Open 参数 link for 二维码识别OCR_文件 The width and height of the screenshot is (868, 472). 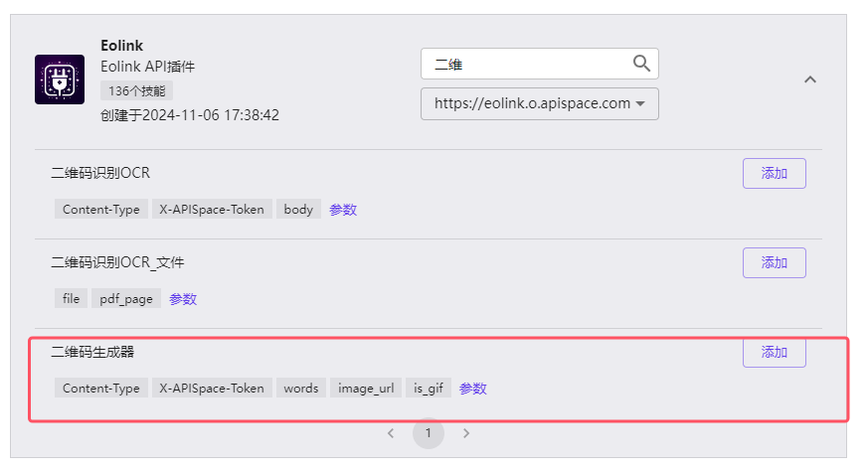[183, 299]
